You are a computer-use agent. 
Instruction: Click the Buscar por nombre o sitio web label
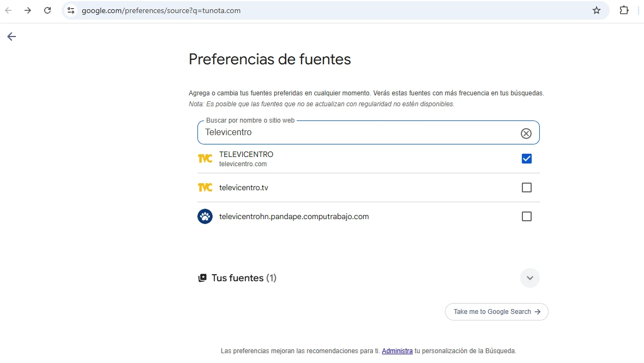pos(250,120)
